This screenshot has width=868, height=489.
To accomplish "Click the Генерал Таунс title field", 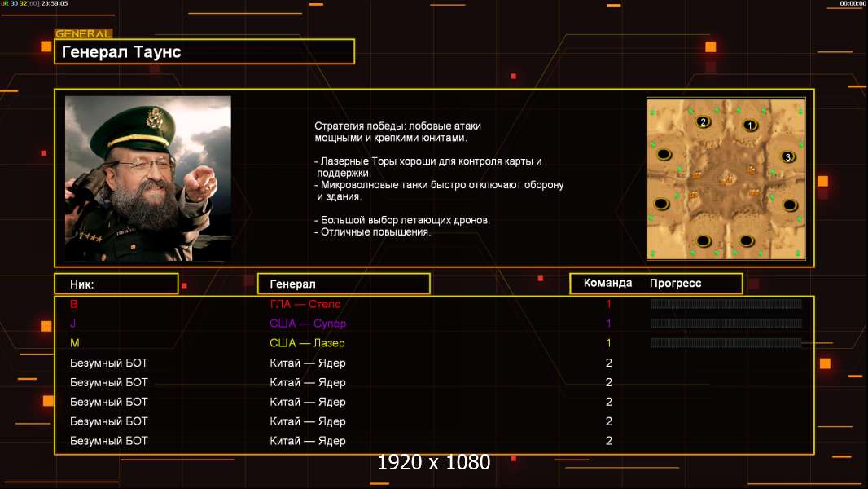I will [x=204, y=52].
